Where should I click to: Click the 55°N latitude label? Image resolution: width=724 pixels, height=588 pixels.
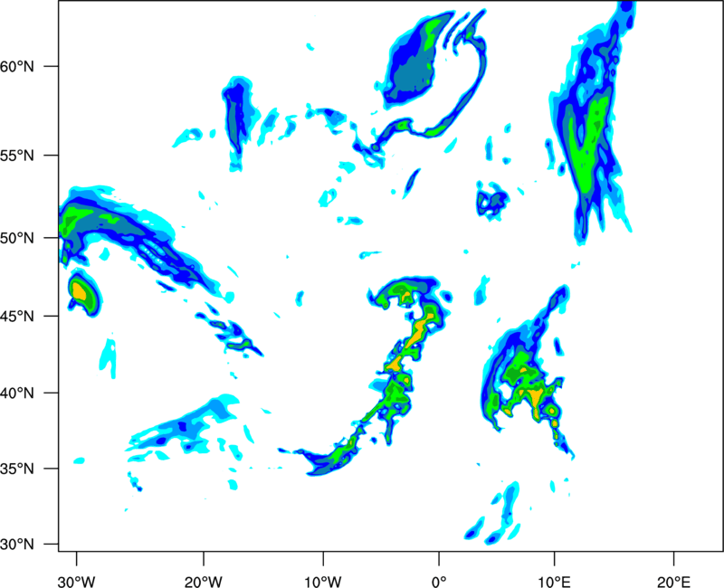(17, 156)
